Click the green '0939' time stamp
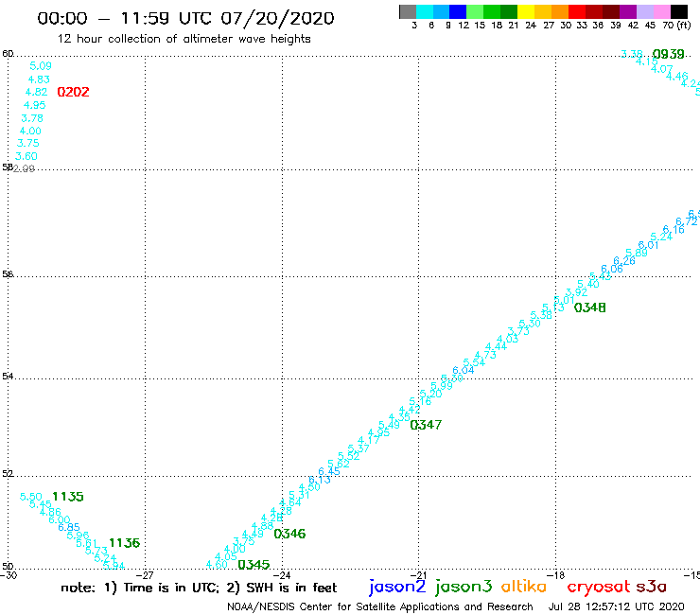 pos(668,54)
